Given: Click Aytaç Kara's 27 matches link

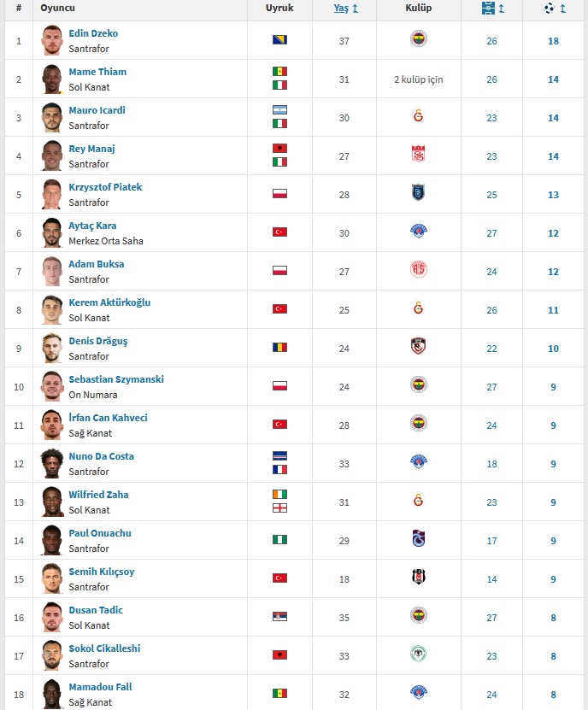Looking at the screenshot, I should (x=491, y=233).
